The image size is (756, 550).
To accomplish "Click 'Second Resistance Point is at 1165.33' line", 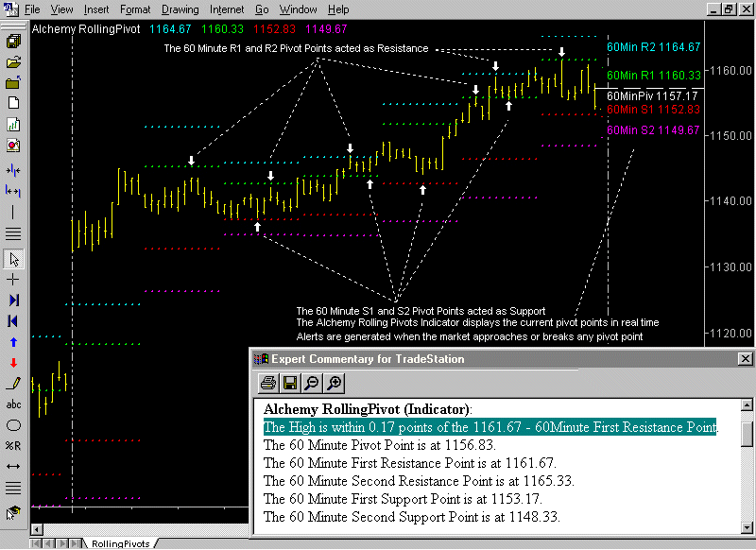I will [x=419, y=481].
